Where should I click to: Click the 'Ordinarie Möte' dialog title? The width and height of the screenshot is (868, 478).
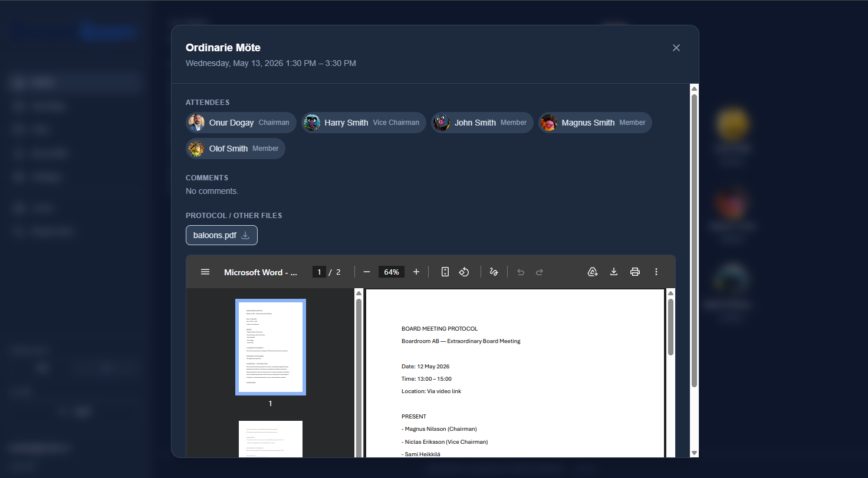click(223, 48)
